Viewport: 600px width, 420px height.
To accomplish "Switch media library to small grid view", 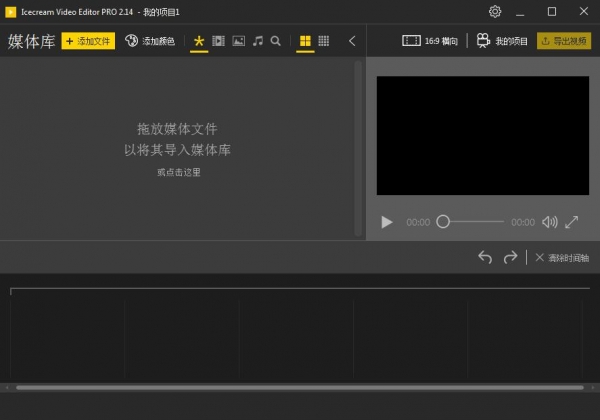I will pyautogui.click(x=324, y=41).
